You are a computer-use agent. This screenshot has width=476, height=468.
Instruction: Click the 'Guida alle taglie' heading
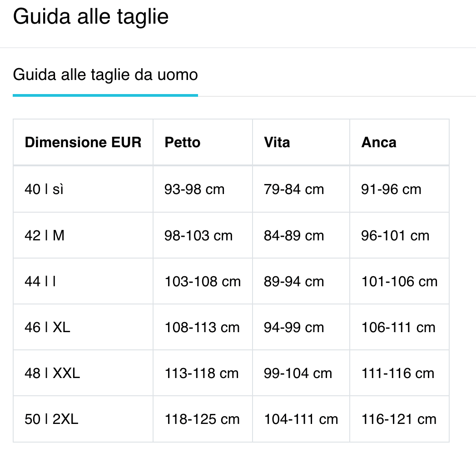tap(91, 17)
